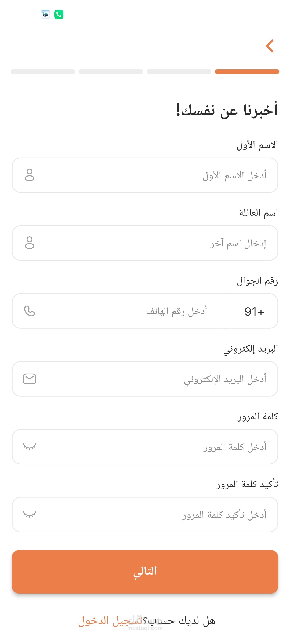Focus the أدخل كلمة المرور password field
This screenshot has width=290, height=644.
(x=150, y=447)
